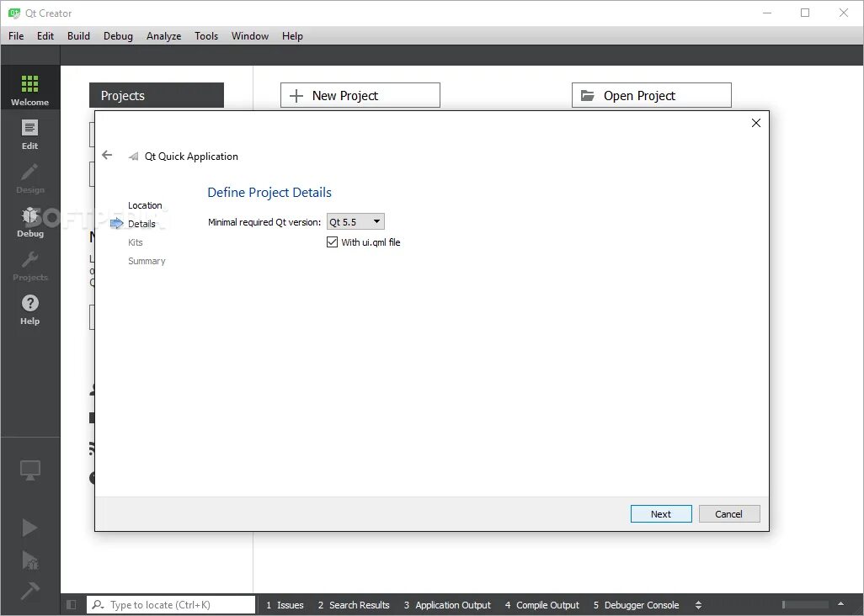Click the green Run play icon
The height and width of the screenshot is (616, 864).
pos(29,528)
